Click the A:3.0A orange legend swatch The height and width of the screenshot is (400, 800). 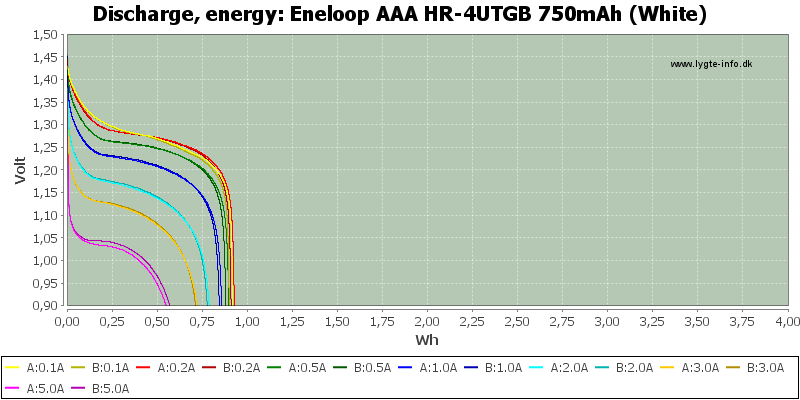click(x=667, y=367)
